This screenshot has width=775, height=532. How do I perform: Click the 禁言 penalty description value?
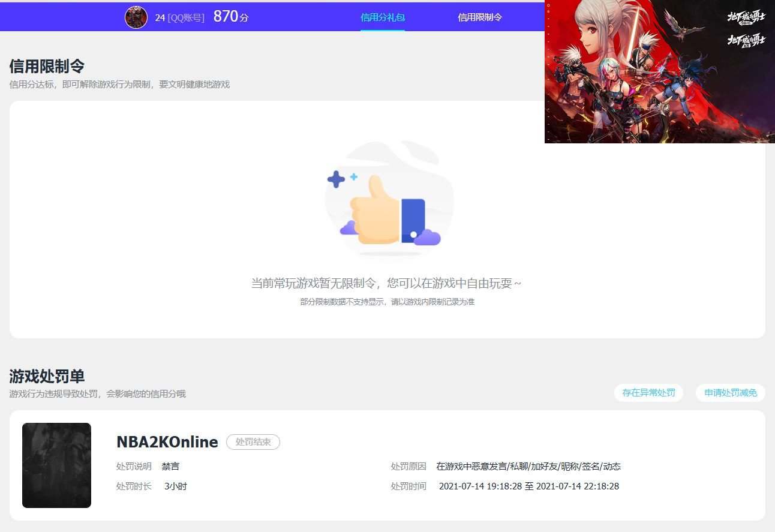click(170, 466)
